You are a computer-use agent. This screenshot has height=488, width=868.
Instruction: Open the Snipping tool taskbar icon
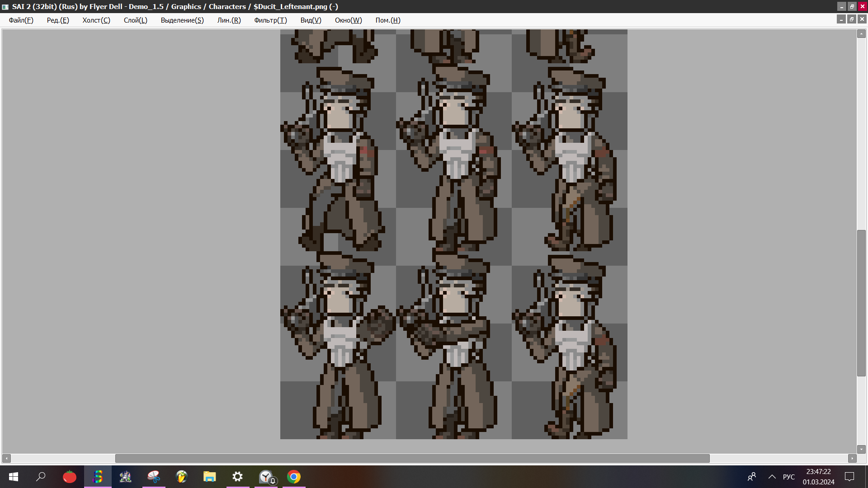point(154,477)
